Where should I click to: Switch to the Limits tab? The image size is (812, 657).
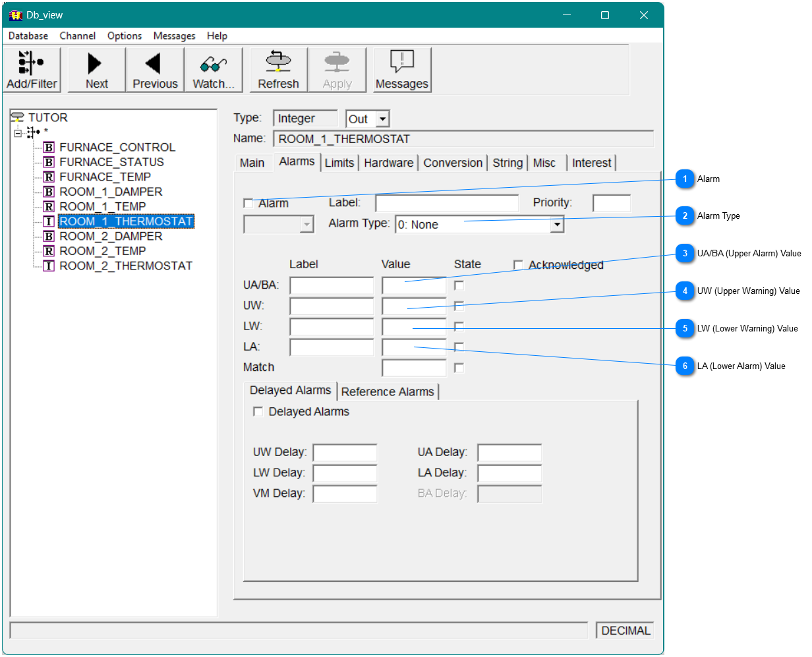click(339, 163)
